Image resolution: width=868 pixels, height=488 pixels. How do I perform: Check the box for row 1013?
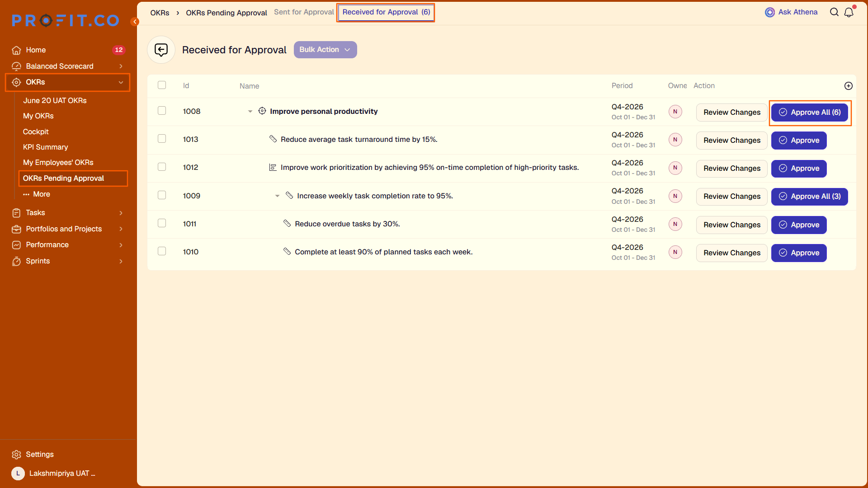(162, 139)
